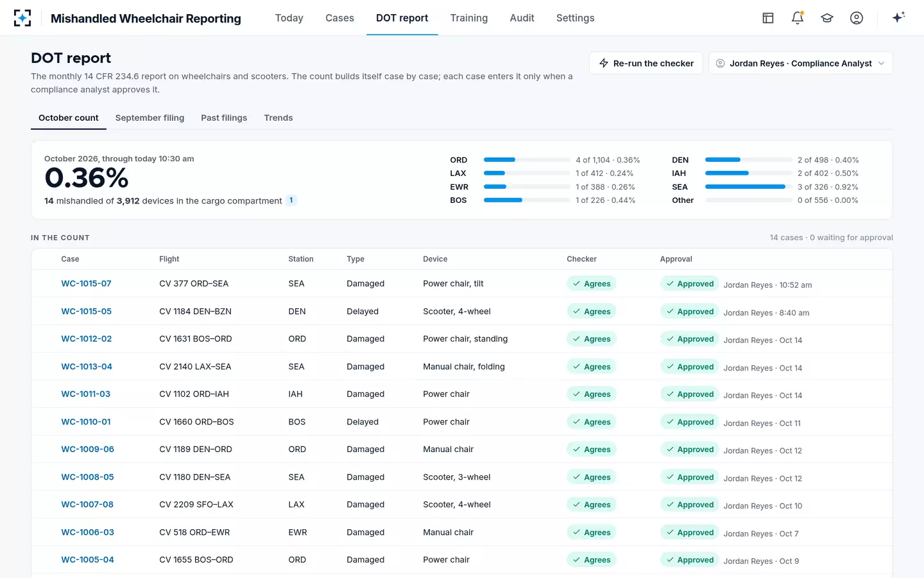Open the Cases menu item
This screenshot has width=924, height=578.
(339, 18)
